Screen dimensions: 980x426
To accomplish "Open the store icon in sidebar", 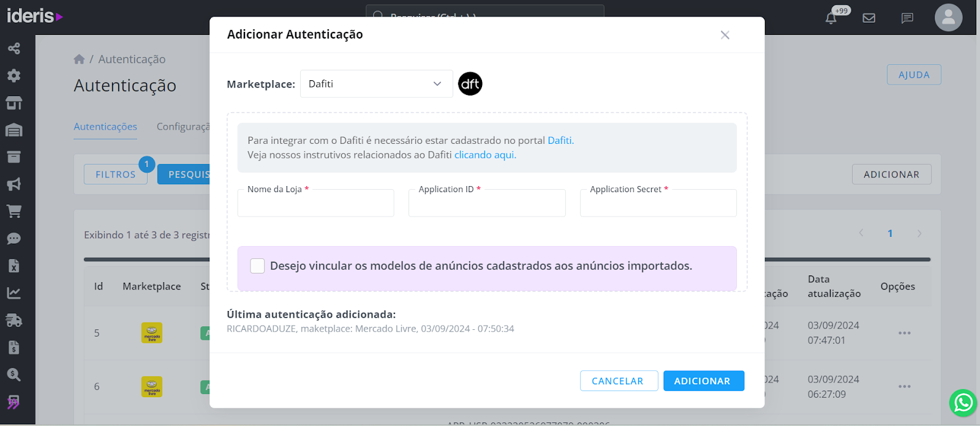I will [x=13, y=103].
